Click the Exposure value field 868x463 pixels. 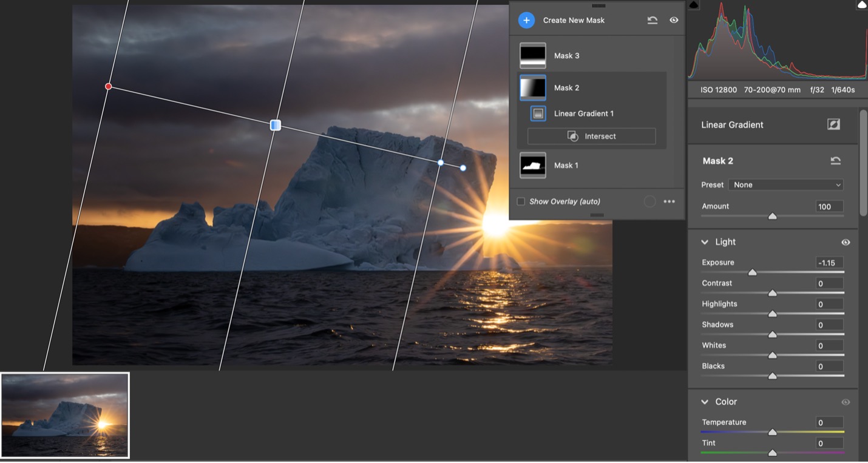[829, 263]
